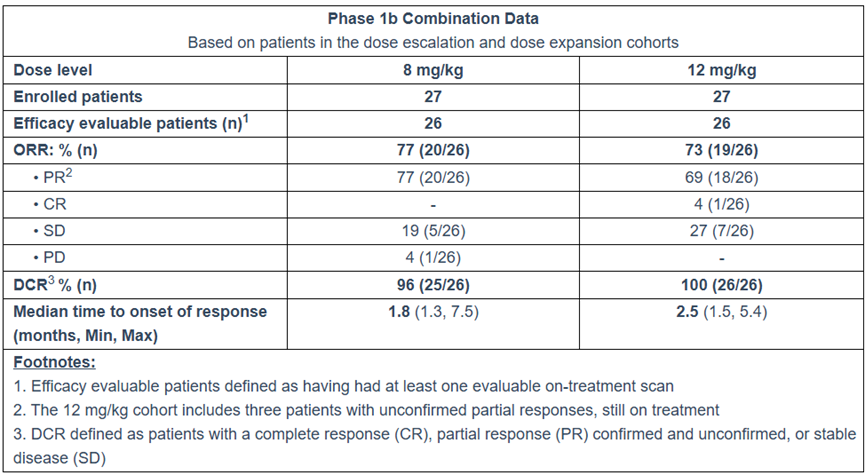
Task: Click the "Phase 1b Combination Data" title
Action: pyautogui.click(x=432, y=19)
